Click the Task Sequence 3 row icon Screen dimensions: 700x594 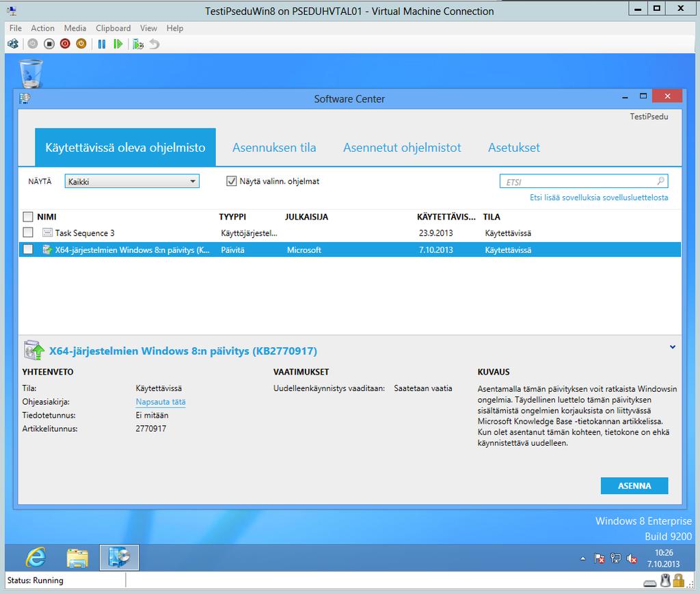click(x=47, y=232)
